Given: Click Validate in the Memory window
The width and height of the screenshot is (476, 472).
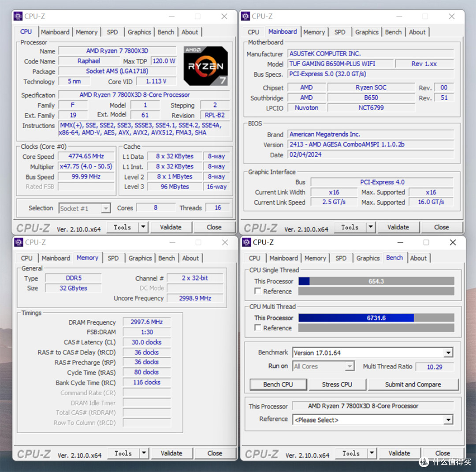Looking at the screenshot, I should click(171, 453).
